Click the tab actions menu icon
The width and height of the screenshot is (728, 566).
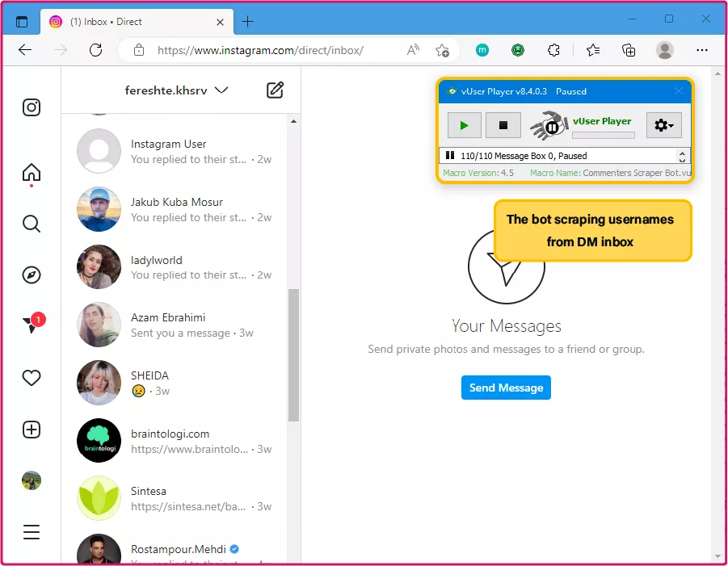point(22,21)
